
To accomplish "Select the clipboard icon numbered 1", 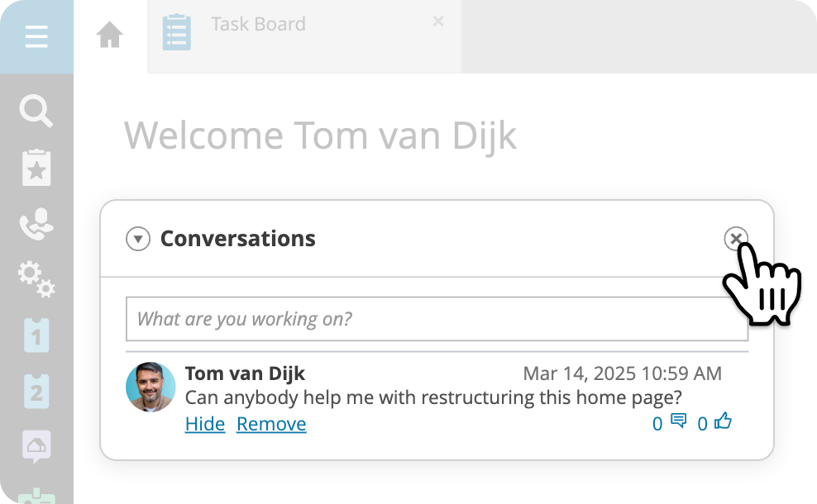I will click(36, 335).
